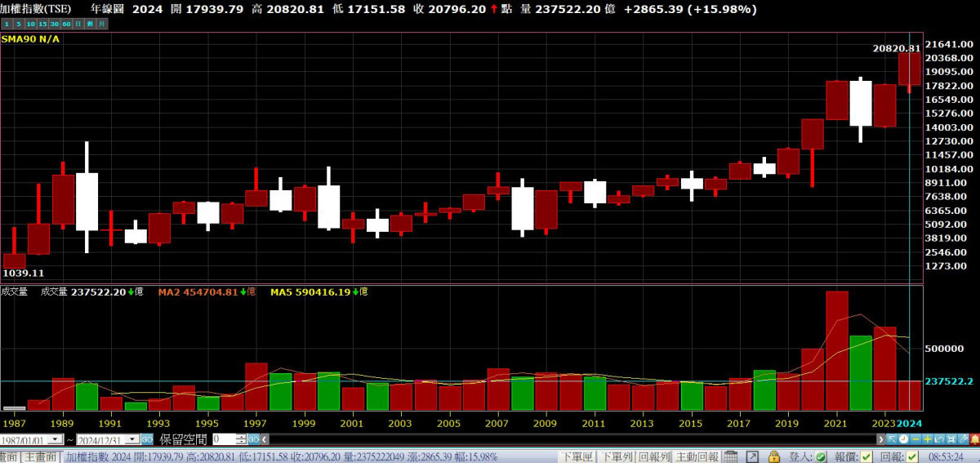Open the 下單列 order bar
Screen dimensions: 980x463
point(618,456)
